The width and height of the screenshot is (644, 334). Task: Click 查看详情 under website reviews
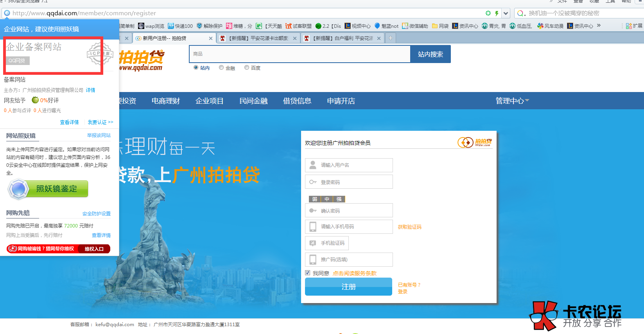[x=69, y=122]
